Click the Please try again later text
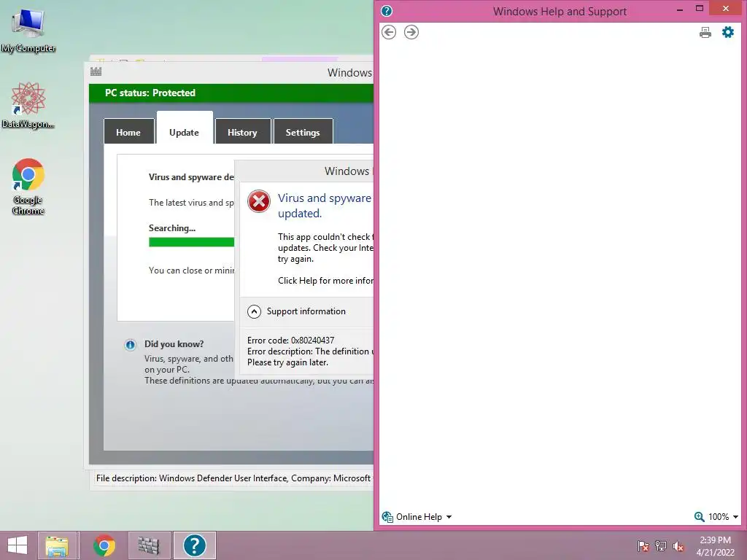This screenshot has width=747, height=560. pos(287,362)
